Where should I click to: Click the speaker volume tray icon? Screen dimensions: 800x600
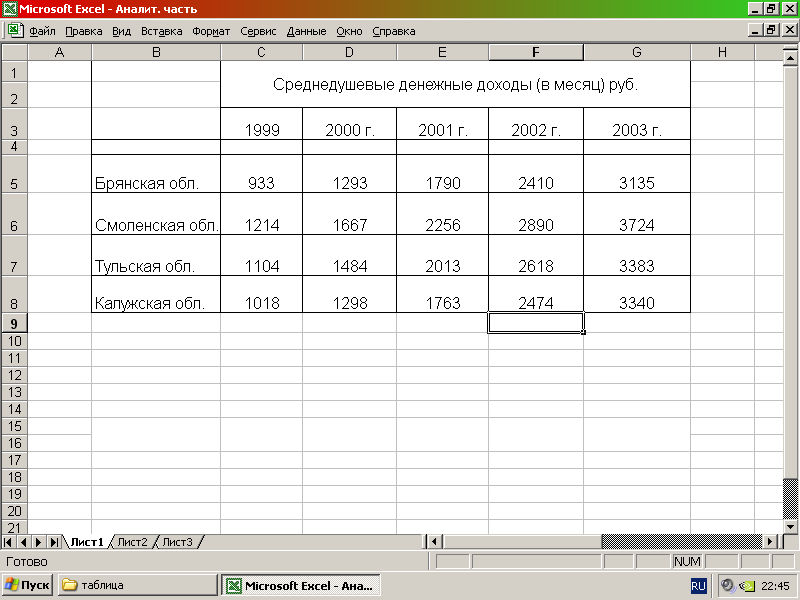pos(728,586)
